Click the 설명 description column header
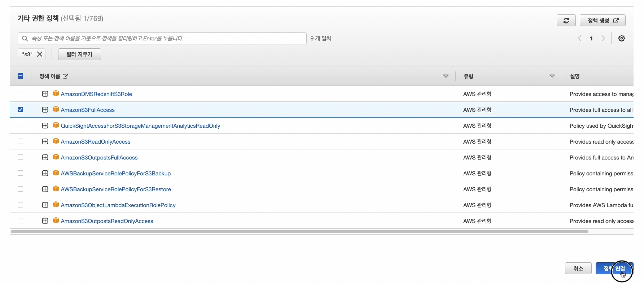The width and height of the screenshot is (644, 284). 575,76
